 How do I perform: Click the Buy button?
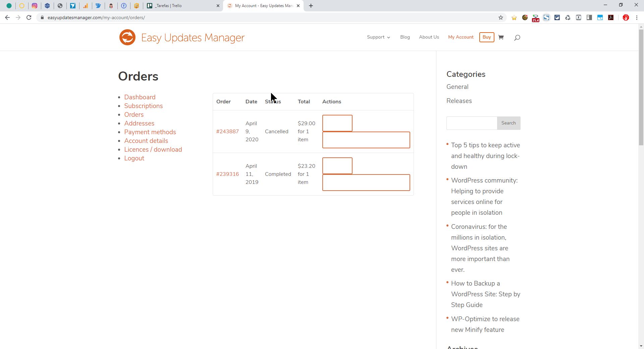487,37
